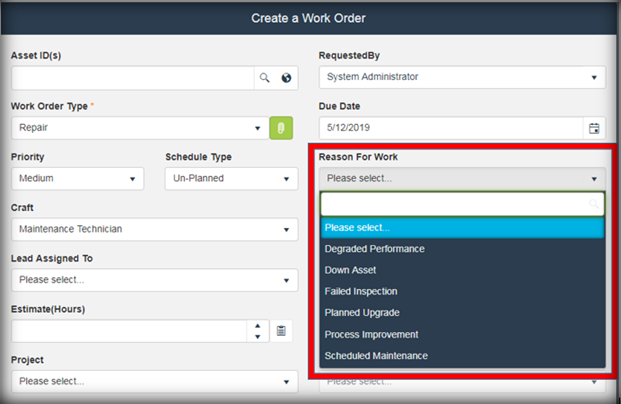Open the RequestedBy dropdown
This screenshot has width=621, height=404.
click(462, 77)
